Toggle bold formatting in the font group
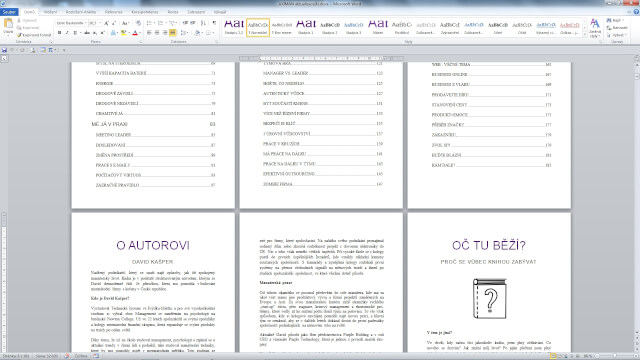 coord(60,33)
